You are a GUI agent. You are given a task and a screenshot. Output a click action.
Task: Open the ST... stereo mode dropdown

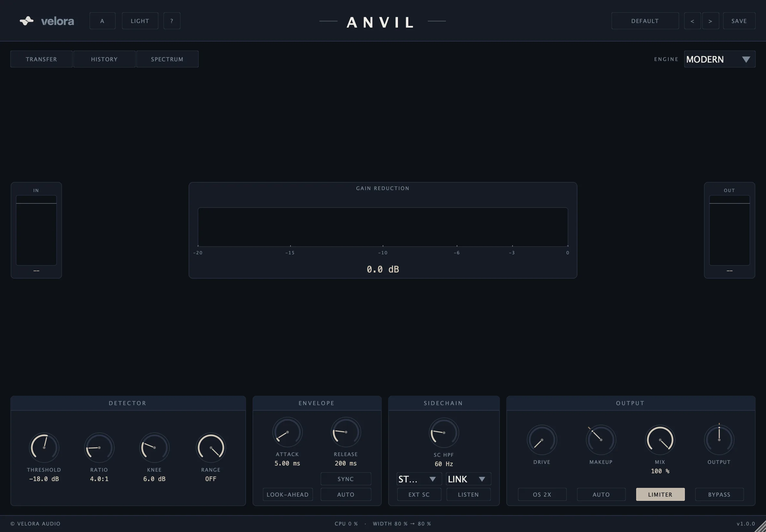pyautogui.click(x=419, y=479)
